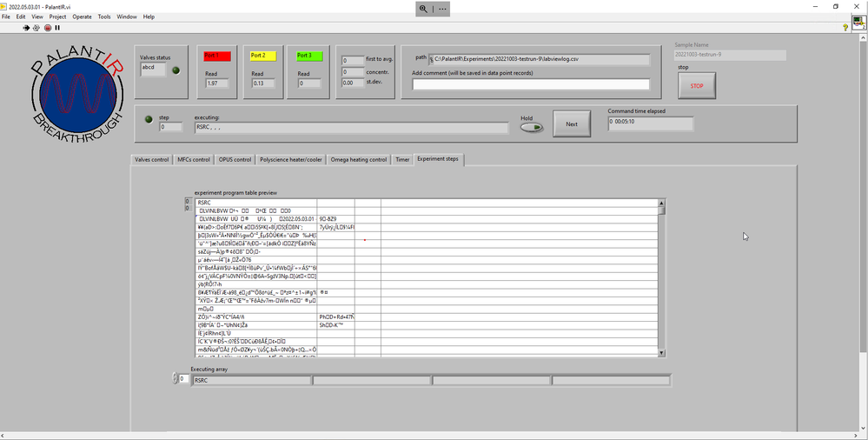
Task: Click the path browse icon beside the path
Action: click(431, 59)
